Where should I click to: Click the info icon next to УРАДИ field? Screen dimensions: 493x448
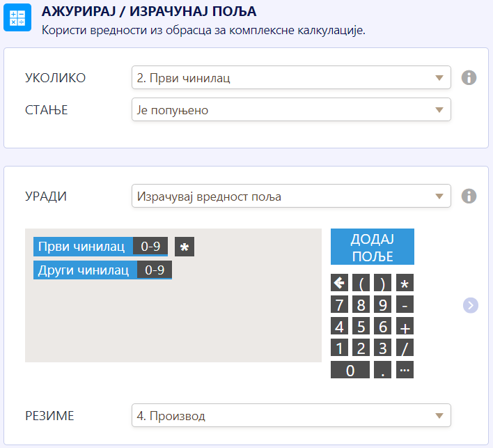click(469, 196)
